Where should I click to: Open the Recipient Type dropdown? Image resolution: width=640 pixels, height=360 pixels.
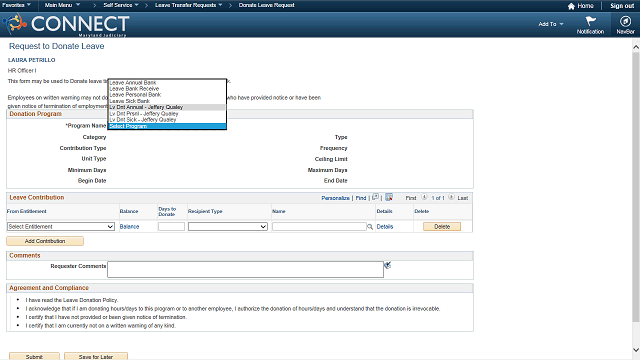228,227
